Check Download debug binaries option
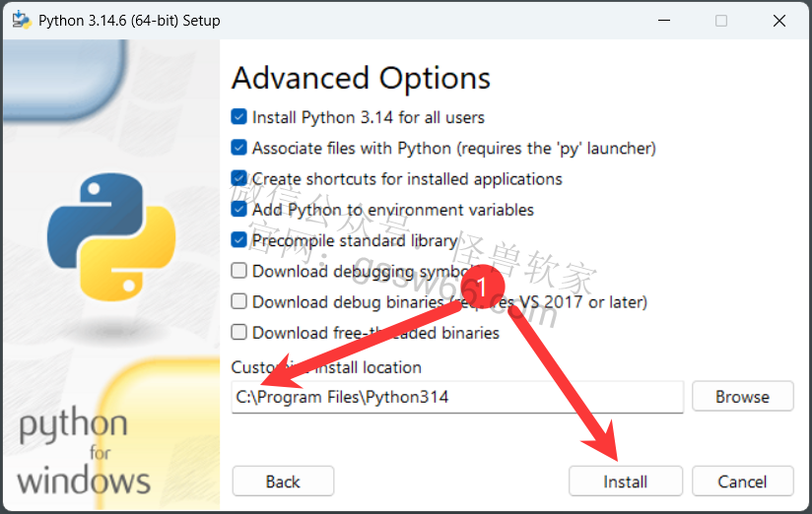 pyautogui.click(x=238, y=301)
